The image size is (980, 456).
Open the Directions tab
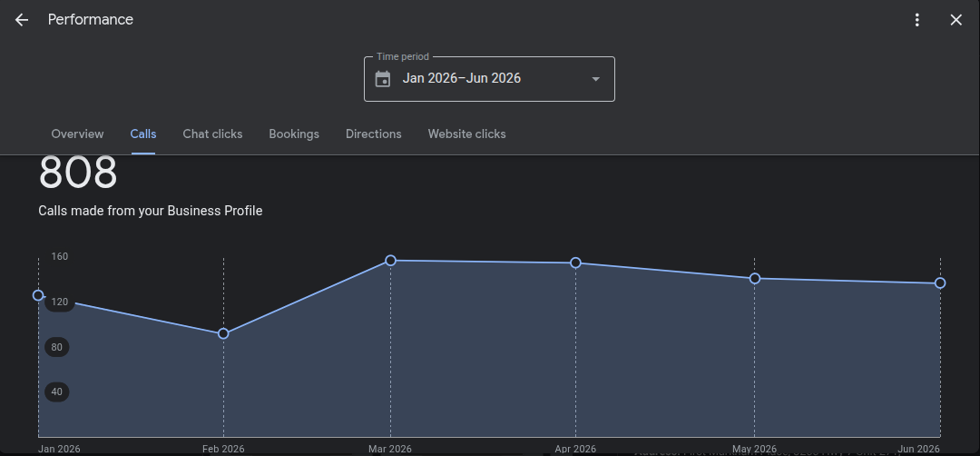(x=374, y=134)
